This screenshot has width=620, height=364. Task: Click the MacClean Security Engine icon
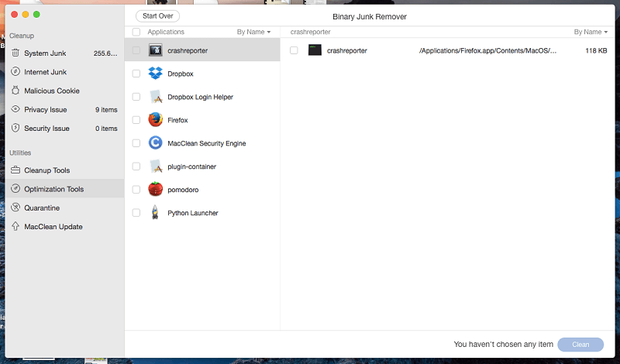pyautogui.click(x=156, y=143)
